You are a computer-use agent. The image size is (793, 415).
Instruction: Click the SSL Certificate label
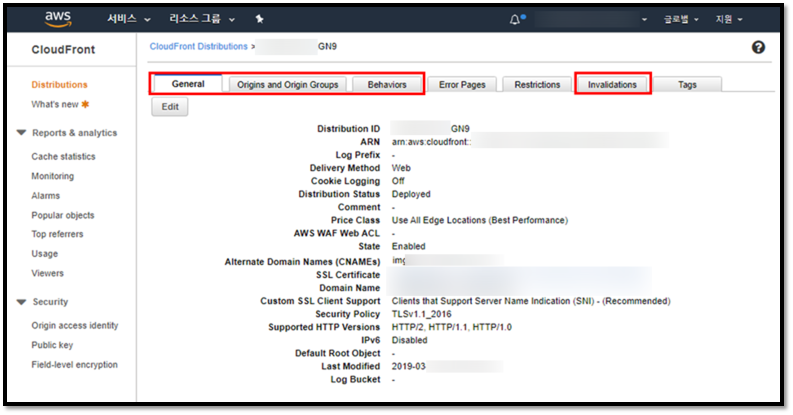coord(348,275)
